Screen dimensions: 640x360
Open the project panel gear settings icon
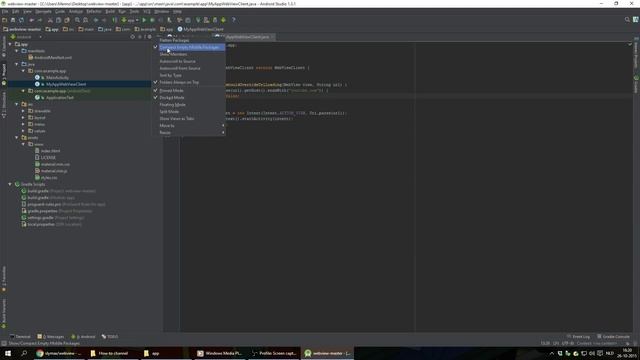[x=149, y=37]
